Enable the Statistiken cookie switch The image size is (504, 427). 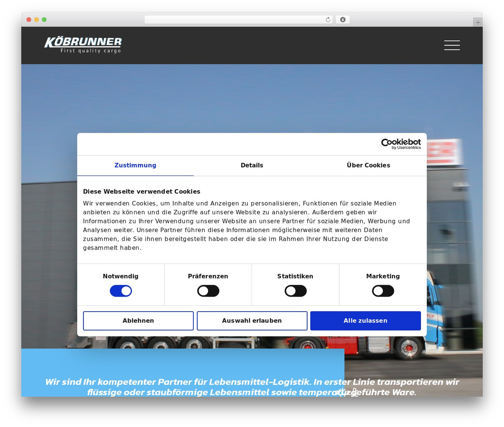296,291
